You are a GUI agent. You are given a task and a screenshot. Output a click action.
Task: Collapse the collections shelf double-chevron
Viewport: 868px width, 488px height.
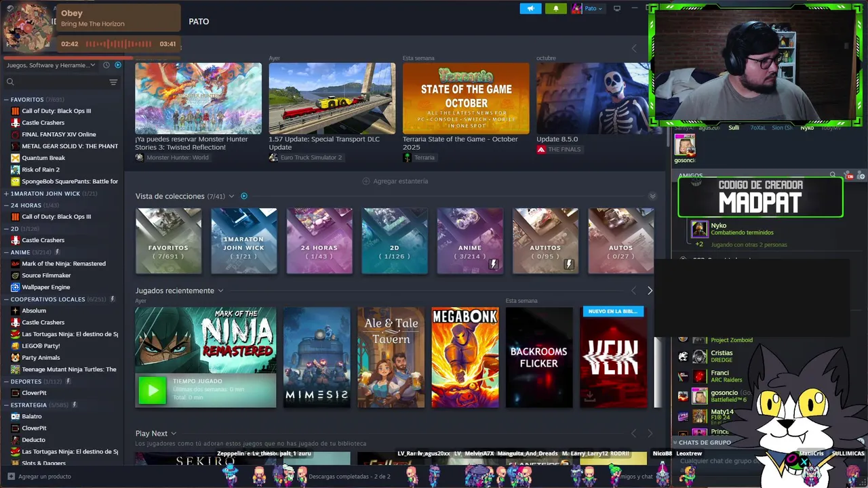click(652, 197)
